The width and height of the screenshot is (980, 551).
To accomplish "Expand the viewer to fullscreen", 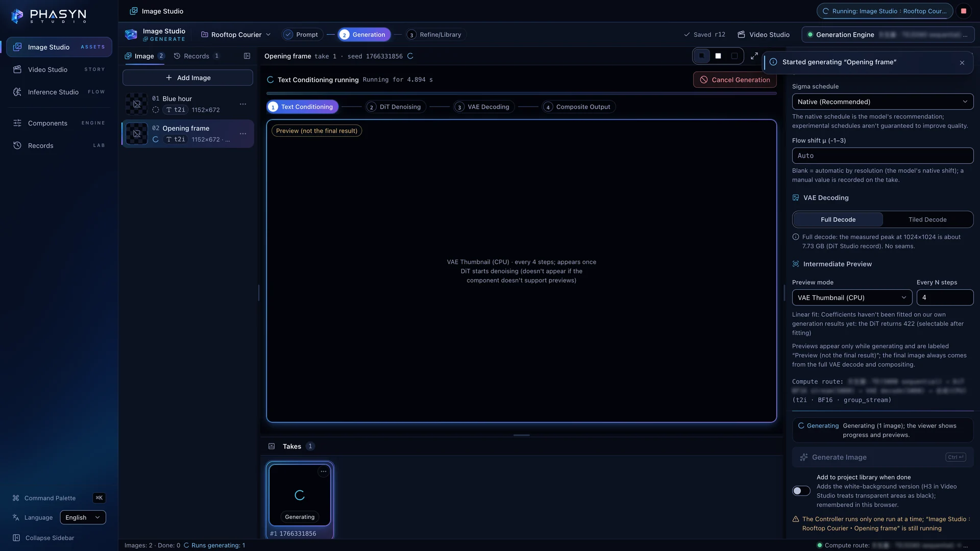I will 754,56.
